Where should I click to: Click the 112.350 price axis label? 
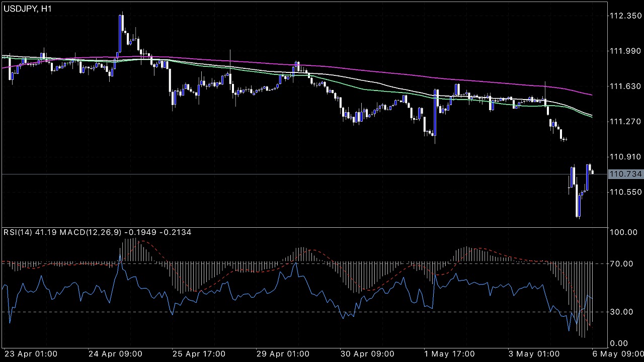point(625,16)
